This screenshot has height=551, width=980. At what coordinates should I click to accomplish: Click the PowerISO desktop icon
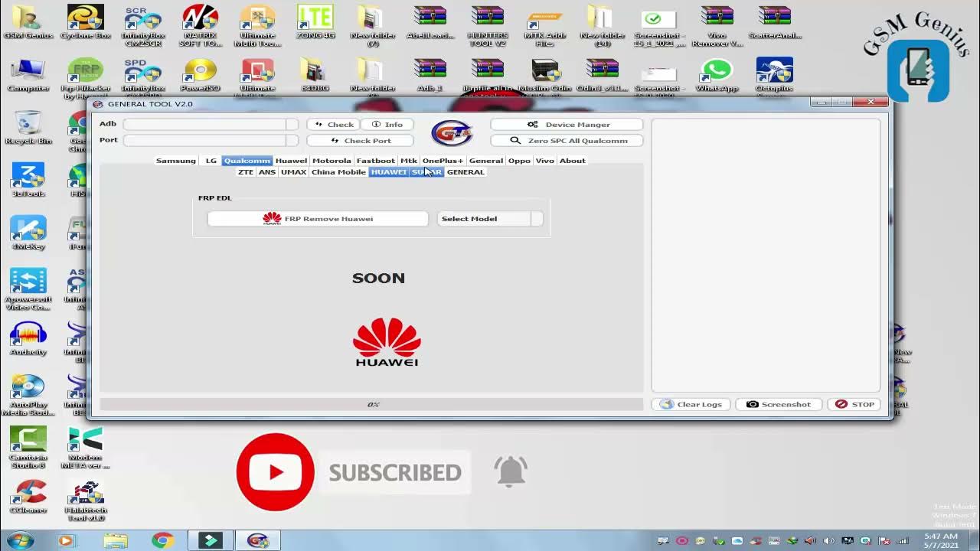coord(200,75)
